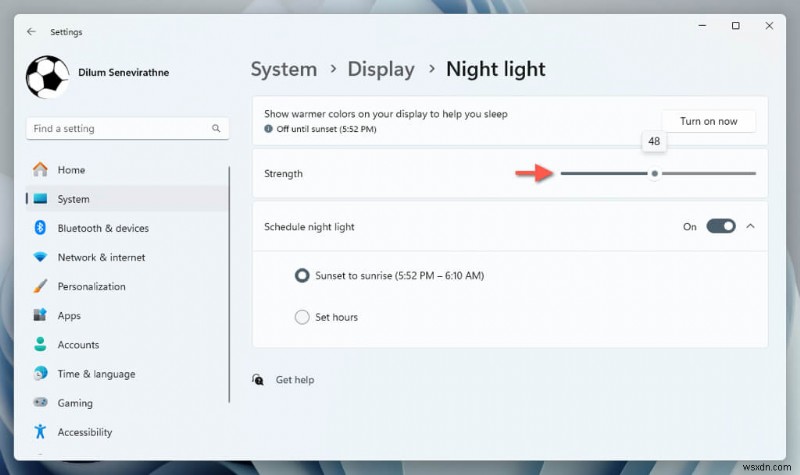The image size is (800, 475).
Task: Click the Apps icon in sidebar
Action: (x=40, y=315)
